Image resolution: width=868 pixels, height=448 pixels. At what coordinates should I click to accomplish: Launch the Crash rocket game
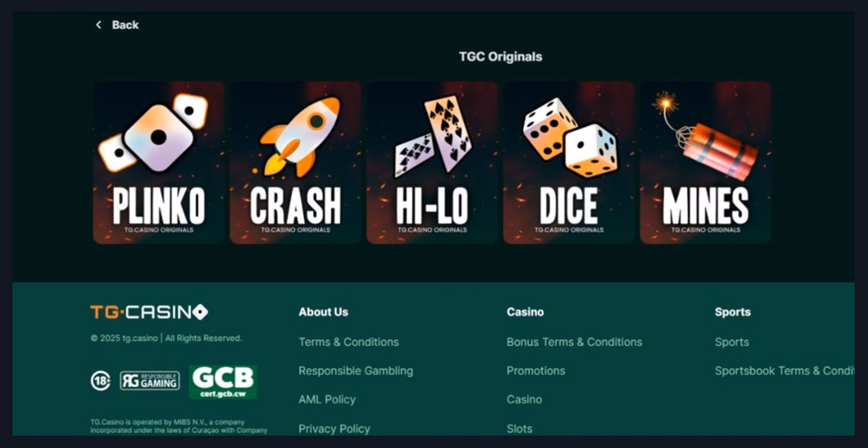pyautogui.click(x=295, y=162)
